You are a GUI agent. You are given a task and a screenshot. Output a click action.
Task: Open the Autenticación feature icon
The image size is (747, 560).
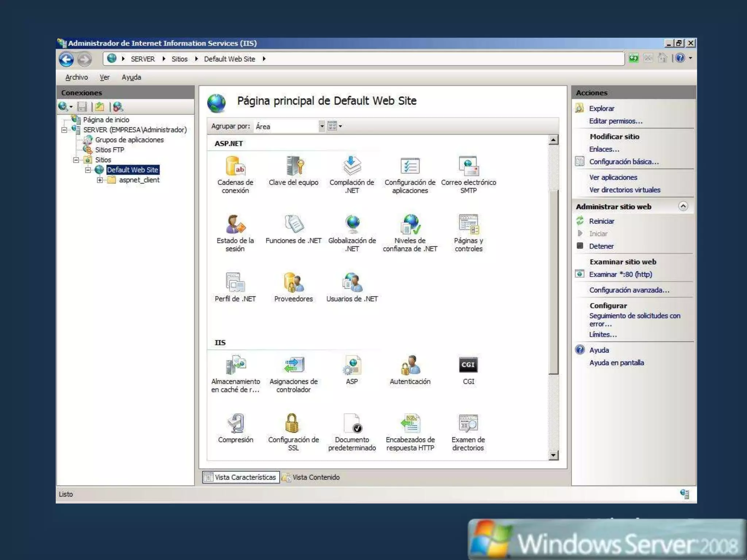click(x=410, y=365)
